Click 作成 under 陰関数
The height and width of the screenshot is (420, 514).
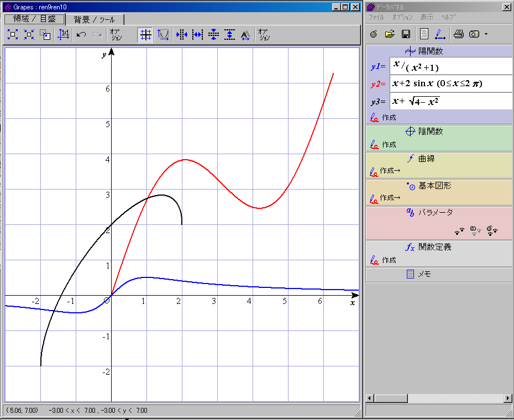click(383, 145)
